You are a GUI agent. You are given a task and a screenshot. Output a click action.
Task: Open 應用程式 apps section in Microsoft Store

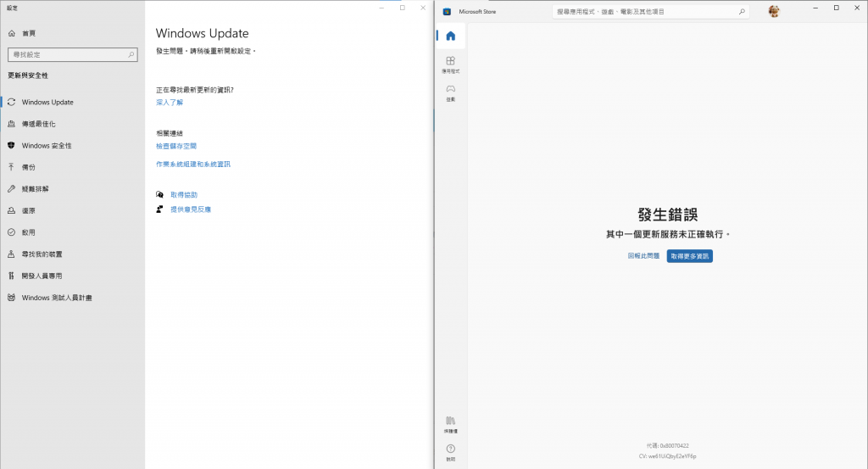pos(451,64)
